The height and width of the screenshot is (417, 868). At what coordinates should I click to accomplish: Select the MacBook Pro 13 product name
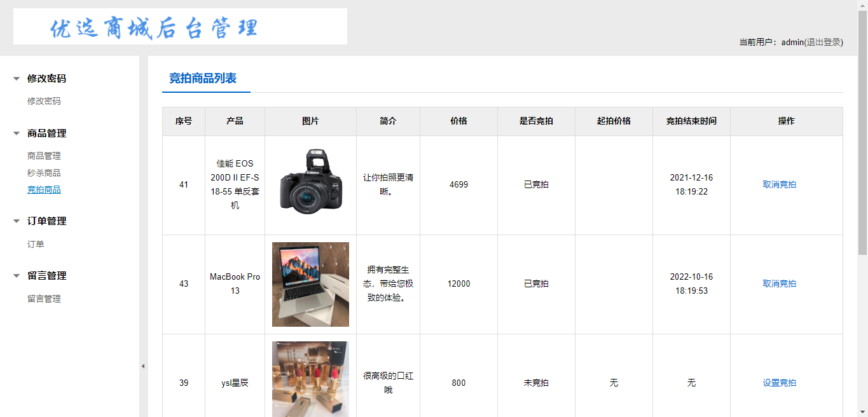[235, 284]
